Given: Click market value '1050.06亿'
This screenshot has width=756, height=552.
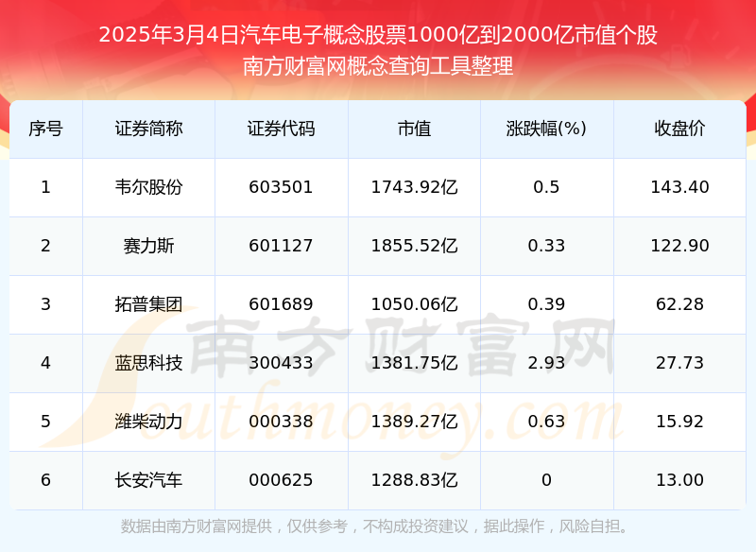Looking at the screenshot, I should coord(414,304).
